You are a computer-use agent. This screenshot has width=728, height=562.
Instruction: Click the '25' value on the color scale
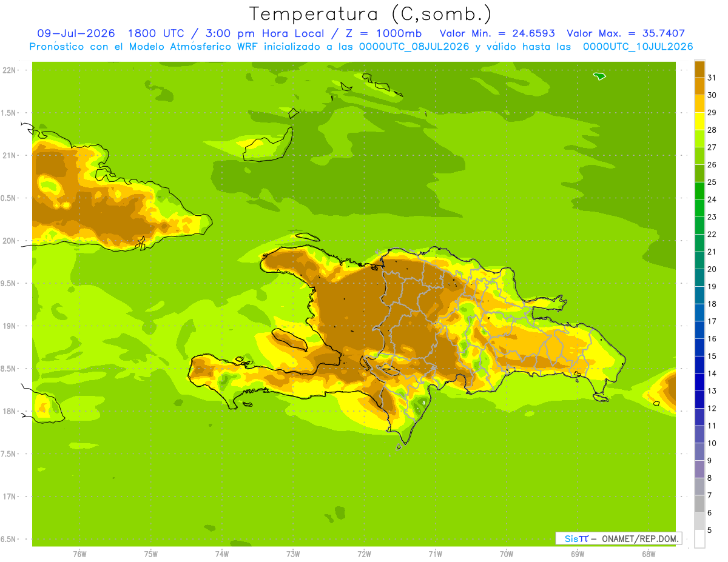[x=712, y=182]
